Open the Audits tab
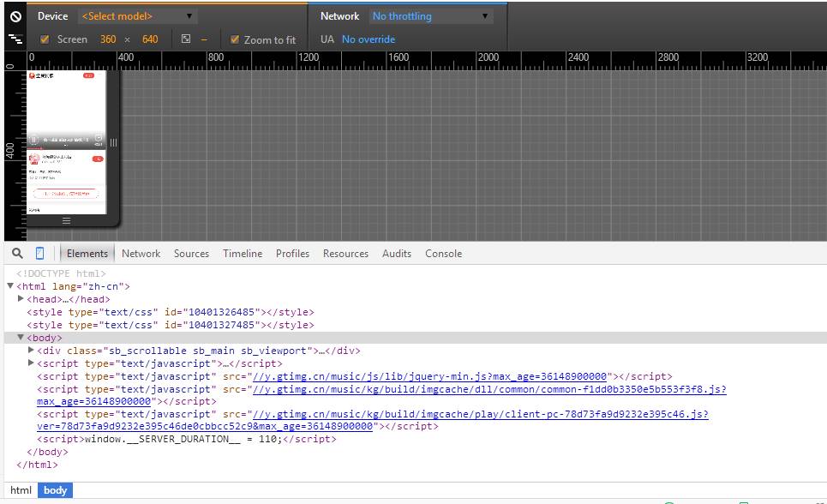The height and width of the screenshot is (504, 827). tap(397, 254)
